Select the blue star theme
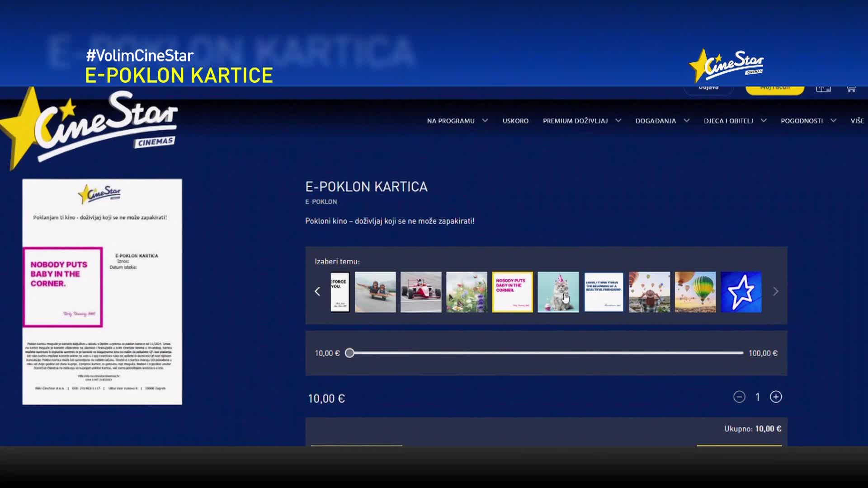 (741, 292)
